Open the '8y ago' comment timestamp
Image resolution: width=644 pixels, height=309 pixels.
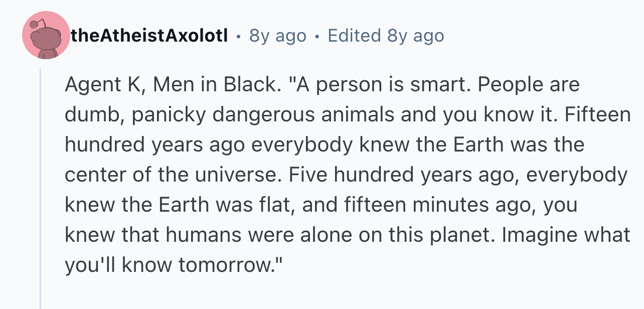(x=277, y=36)
